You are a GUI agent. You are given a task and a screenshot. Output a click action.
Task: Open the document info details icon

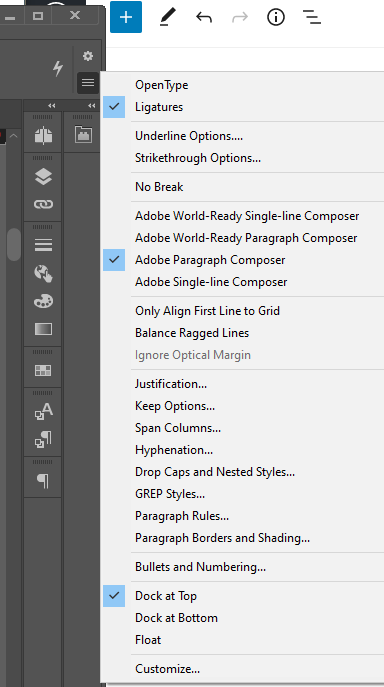tap(276, 17)
